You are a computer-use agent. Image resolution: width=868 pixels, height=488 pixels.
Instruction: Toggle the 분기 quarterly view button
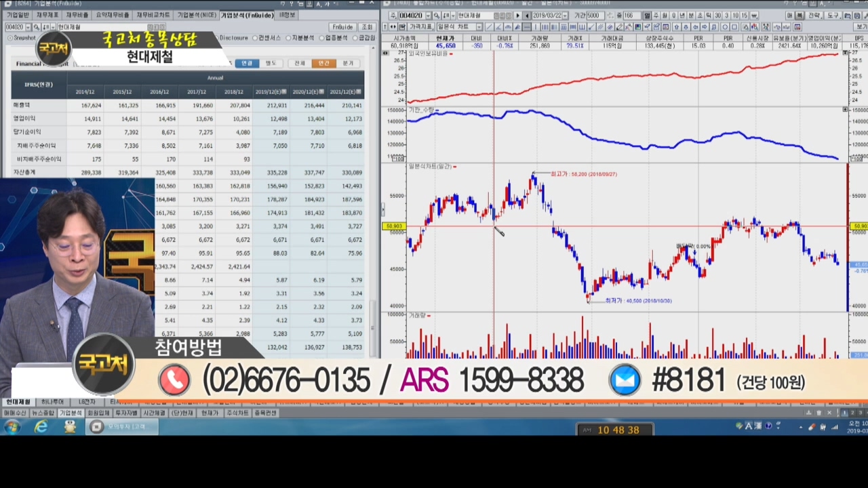(348, 63)
